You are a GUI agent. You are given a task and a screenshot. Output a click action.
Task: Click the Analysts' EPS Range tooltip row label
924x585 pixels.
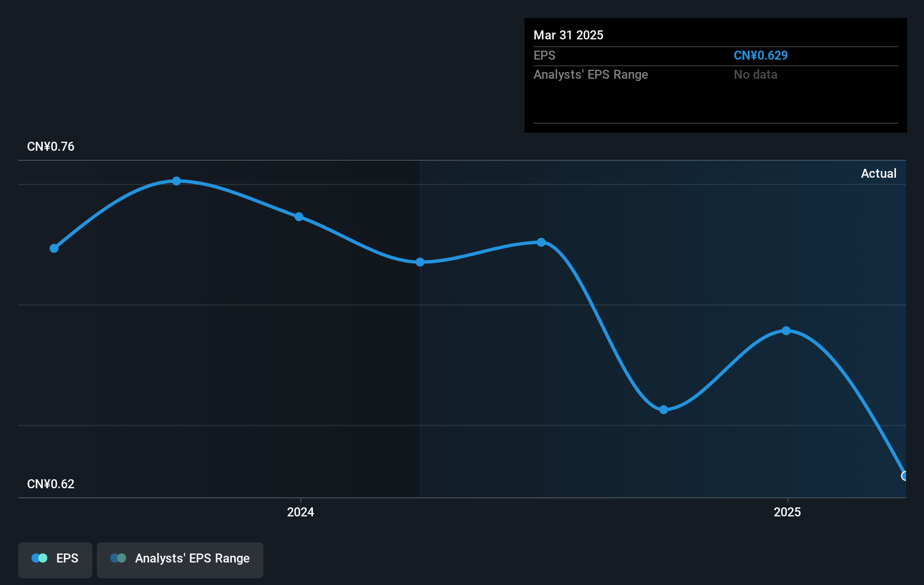coord(591,75)
